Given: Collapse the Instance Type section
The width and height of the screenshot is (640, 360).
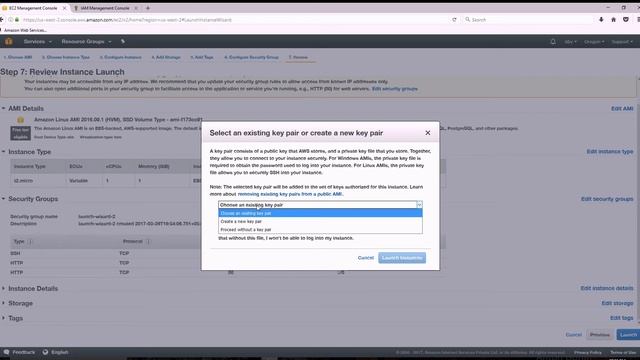Looking at the screenshot, I should click(x=3, y=151).
